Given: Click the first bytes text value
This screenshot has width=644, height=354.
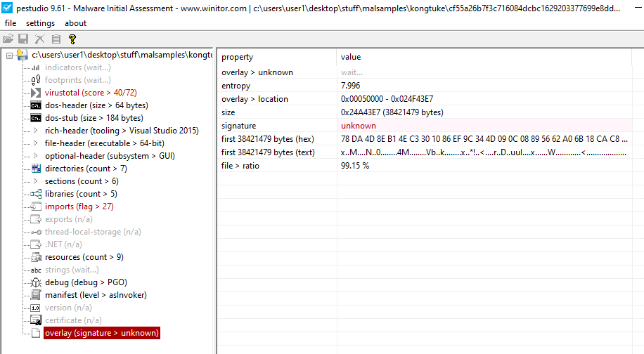Looking at the screenshot, I should click(x=484, y=152).
